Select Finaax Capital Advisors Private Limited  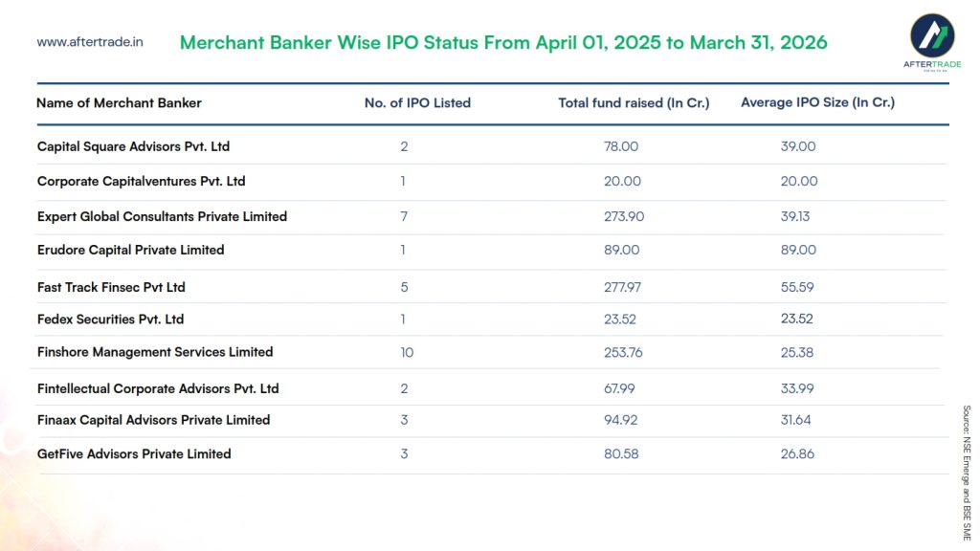153,420
